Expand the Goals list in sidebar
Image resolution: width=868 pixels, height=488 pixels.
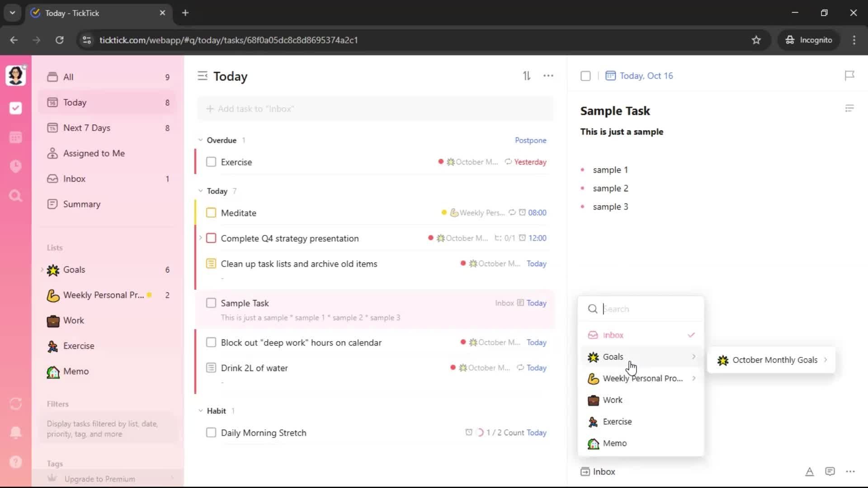(42, 270)
